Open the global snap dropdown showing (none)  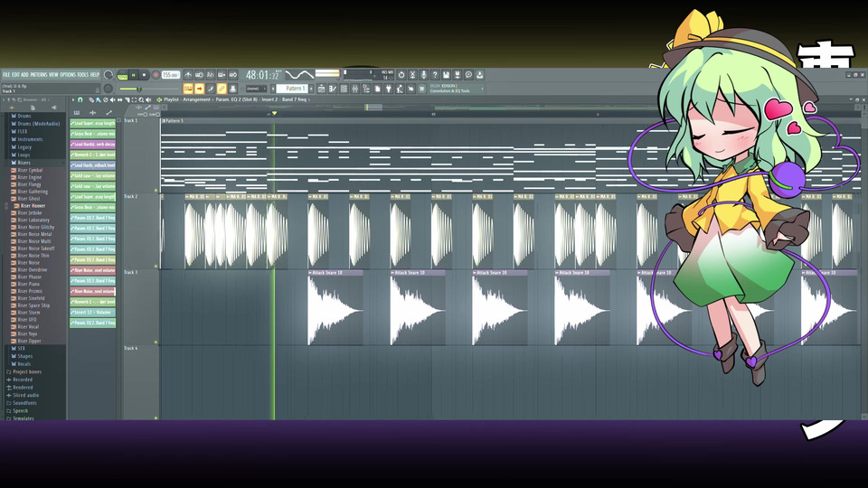click(x=256, y=89)
